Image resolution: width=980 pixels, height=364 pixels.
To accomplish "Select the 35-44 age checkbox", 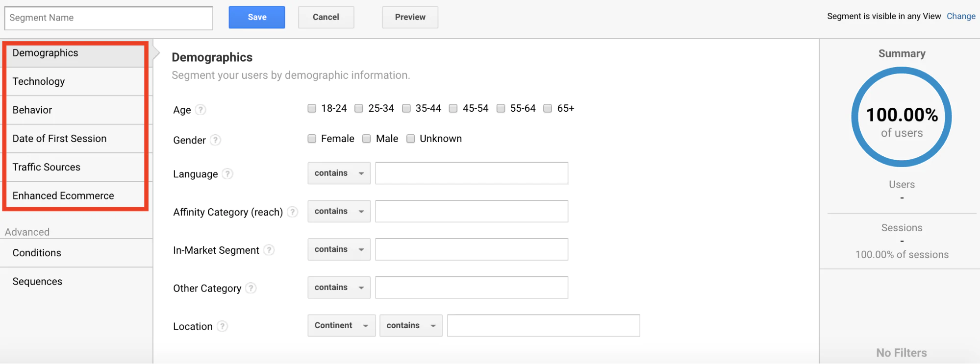I will [x=406, y=108].
